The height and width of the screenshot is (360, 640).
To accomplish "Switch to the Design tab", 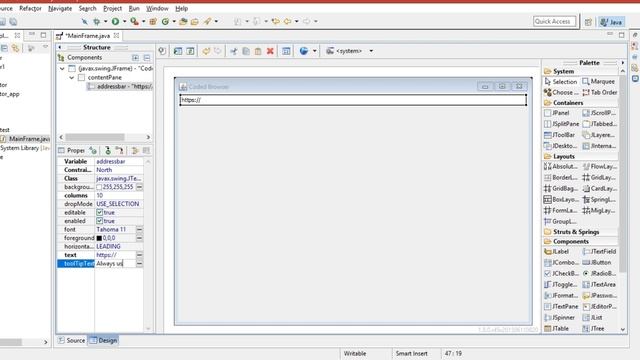I will (104, 340).
